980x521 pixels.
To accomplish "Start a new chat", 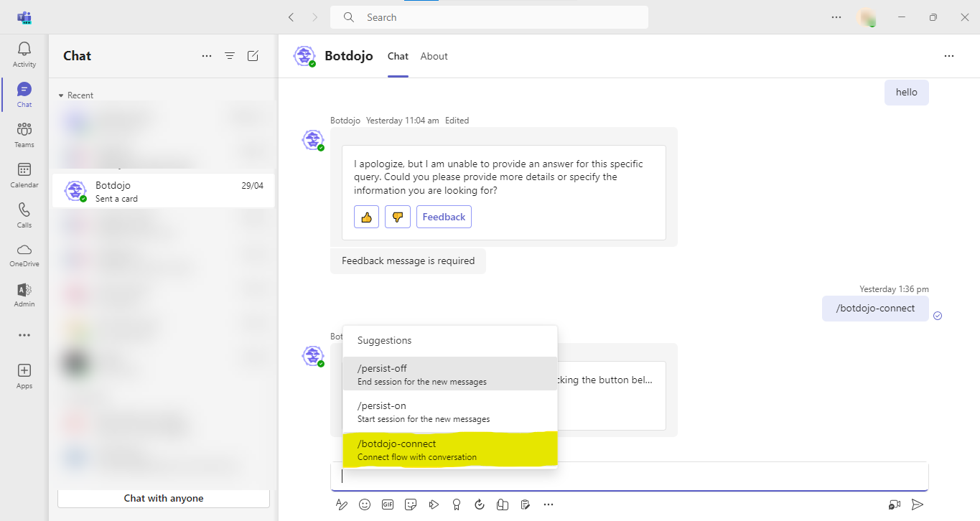I will click(253, 56).
